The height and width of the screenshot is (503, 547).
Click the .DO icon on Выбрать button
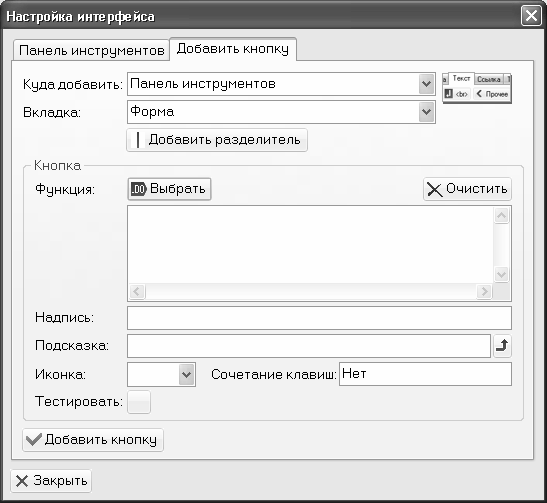(138, 189)
